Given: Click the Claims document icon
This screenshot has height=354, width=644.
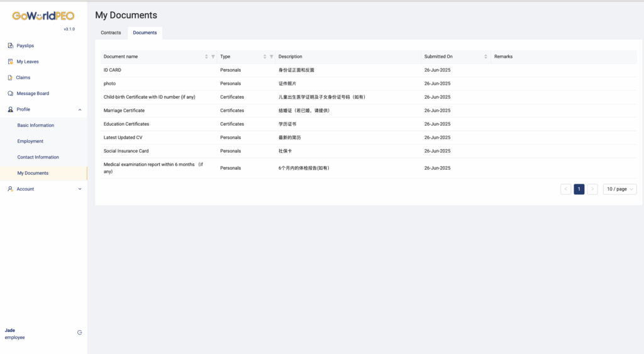Looking at the screenshot, I should (x=10, y=78).
